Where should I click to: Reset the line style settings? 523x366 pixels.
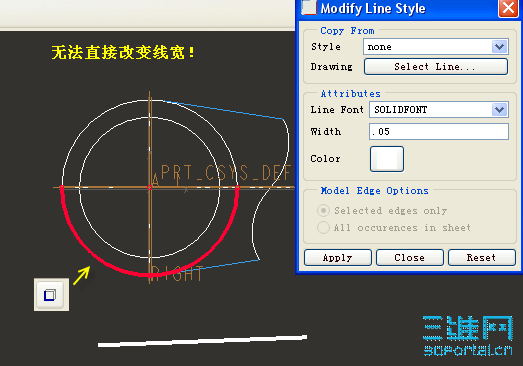(482, 258)
